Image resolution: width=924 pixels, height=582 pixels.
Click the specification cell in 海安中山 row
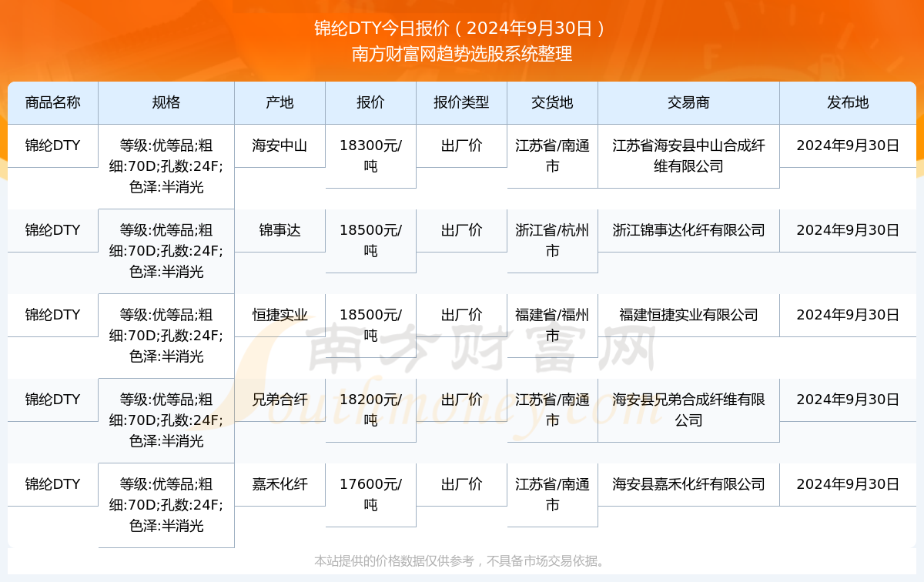pos(166,166)
